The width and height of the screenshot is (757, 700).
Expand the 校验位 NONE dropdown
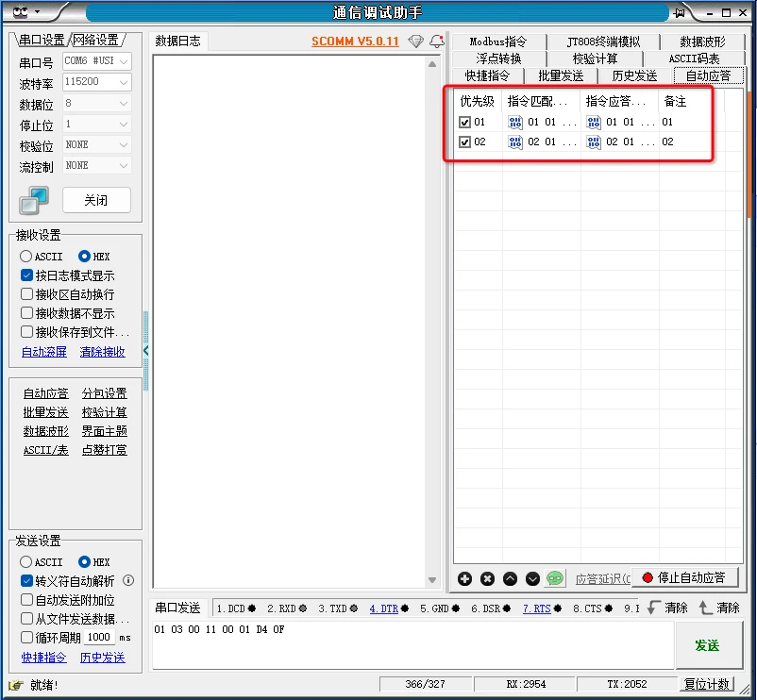click(x=96, y=144)
